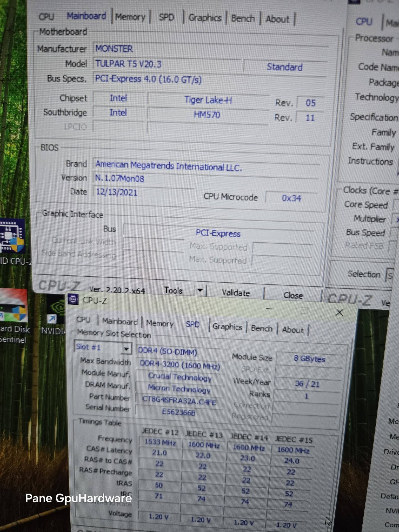Open the Graphics tab in the Mainboard window
This screenshot has width=399, height=532.
pos(205,18)
